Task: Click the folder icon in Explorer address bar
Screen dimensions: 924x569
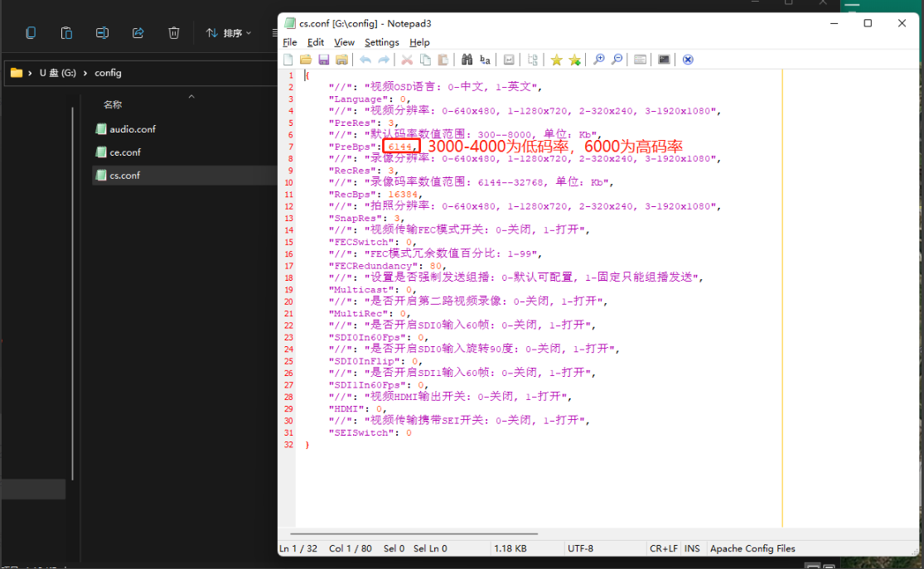Action: (x=17, y=73)
